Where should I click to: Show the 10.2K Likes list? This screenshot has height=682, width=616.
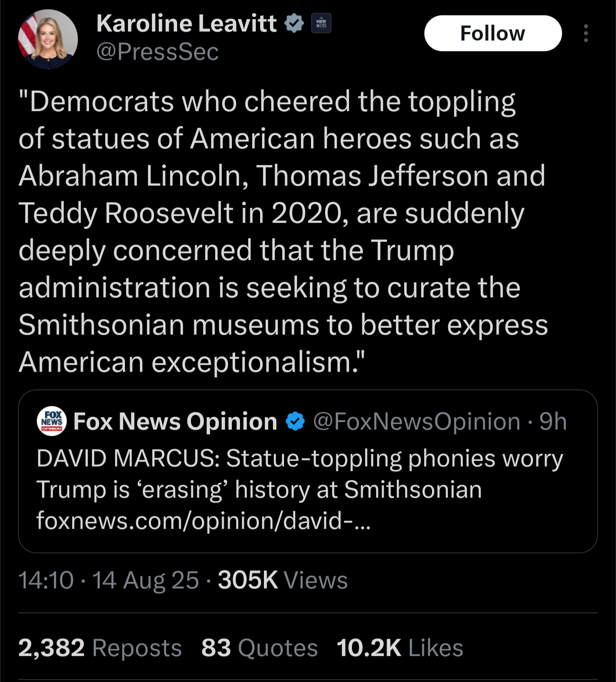[400, 648]
